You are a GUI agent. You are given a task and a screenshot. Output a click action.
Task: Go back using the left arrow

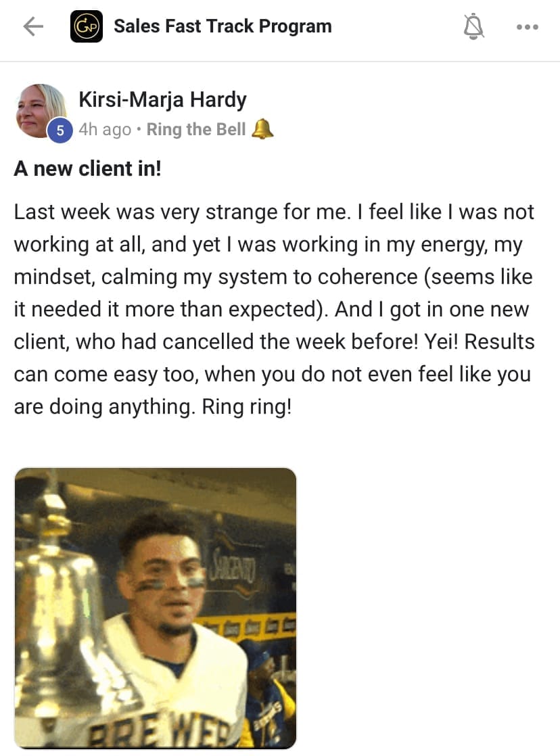(32, 27)
